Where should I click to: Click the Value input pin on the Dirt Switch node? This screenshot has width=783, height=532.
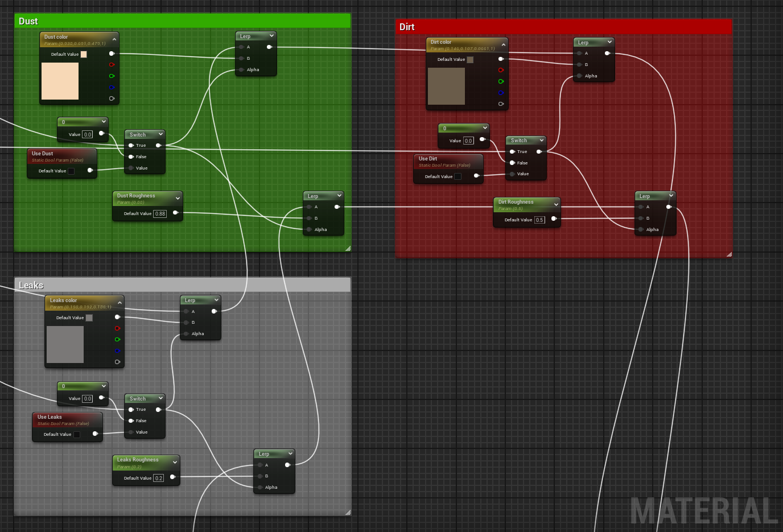512,174
